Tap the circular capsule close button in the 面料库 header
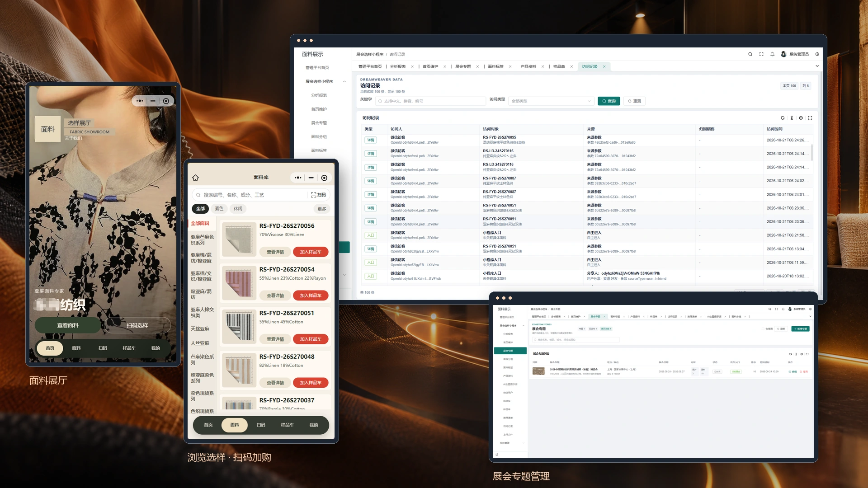The width and height of the screenshot is (868, 488). click(324, 178)
